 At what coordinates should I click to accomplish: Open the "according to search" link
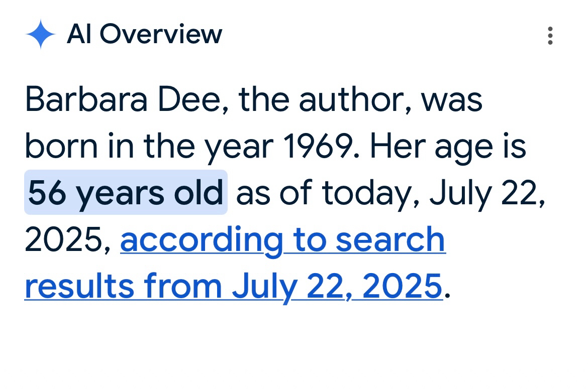283,240
